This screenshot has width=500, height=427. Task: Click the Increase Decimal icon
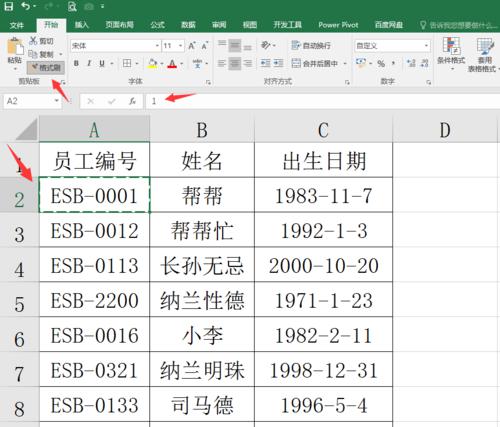[411, 63]
